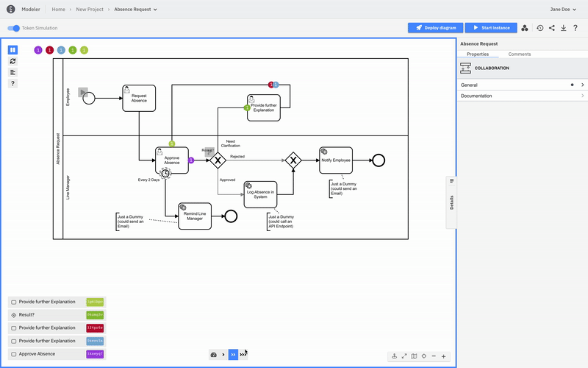Open the Jane Doe user dropdown

pyautogui.click(x=562, y=9)
